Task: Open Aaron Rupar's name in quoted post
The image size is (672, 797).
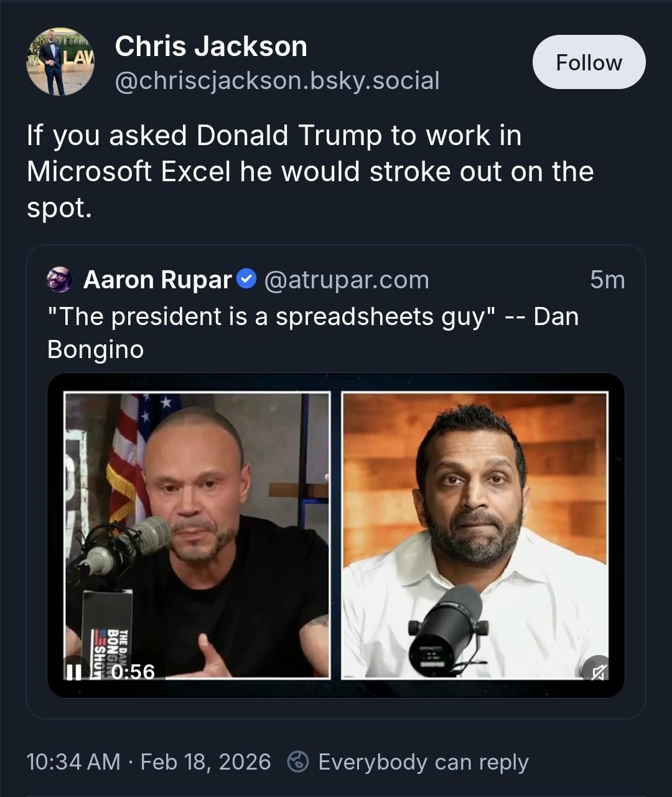Action: [157, 280]
